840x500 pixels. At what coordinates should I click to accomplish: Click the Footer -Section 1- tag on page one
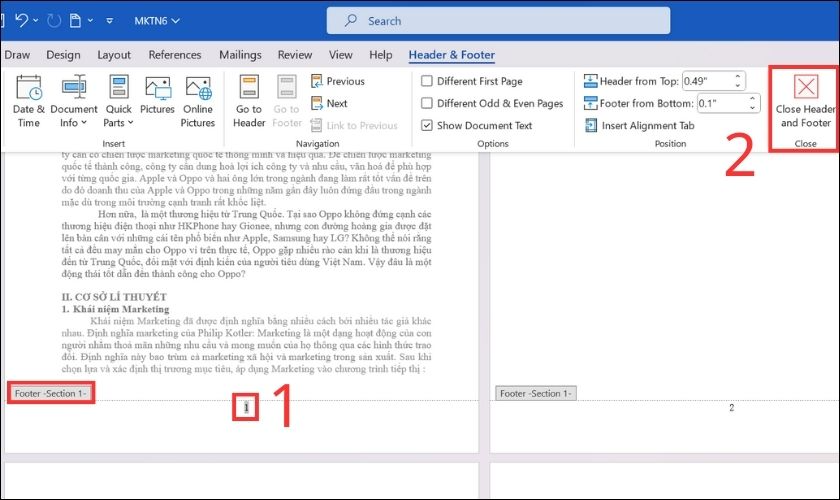(x=50, y=393)
